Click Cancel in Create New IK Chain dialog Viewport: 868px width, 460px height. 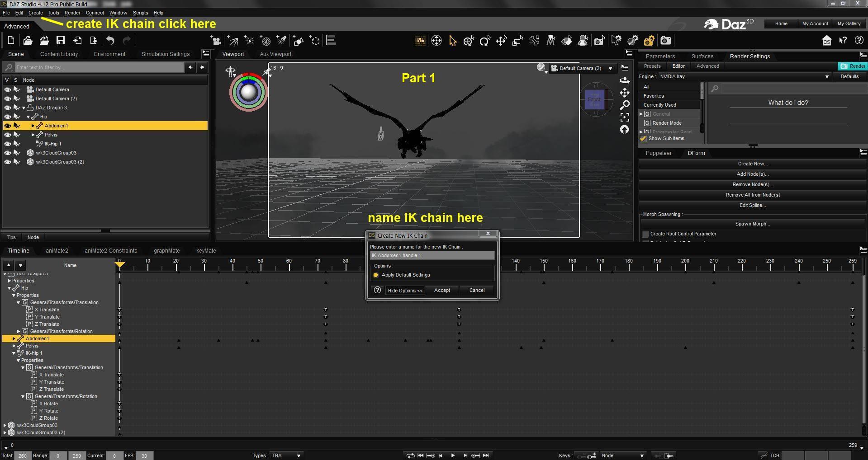(x=477, y=291)
